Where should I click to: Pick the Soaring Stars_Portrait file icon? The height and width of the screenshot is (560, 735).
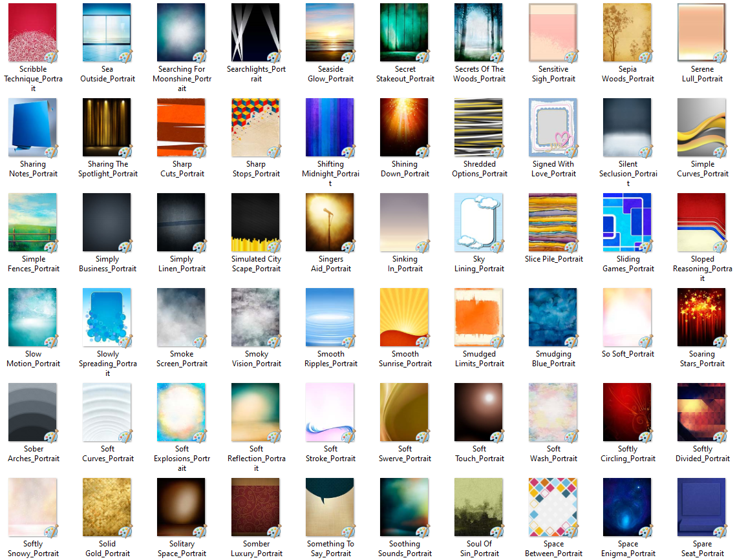click(702, 317)
